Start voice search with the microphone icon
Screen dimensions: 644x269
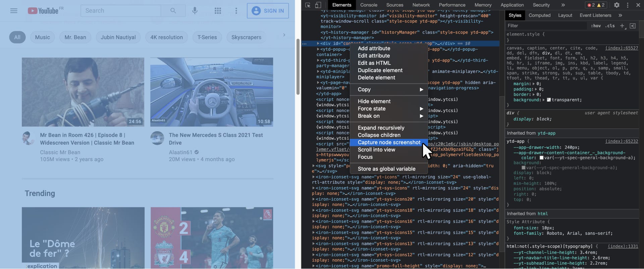click(x=195, y=11)
